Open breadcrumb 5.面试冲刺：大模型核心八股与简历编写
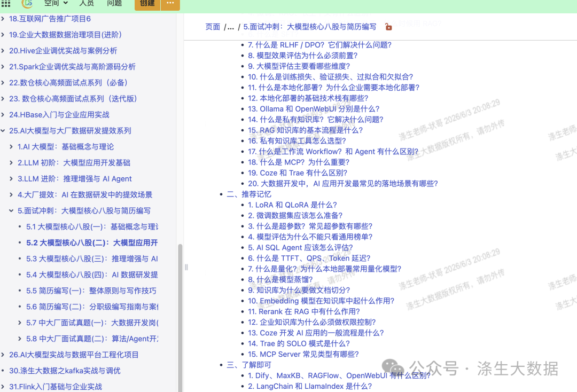The image size is (577, 392). click(310, 27)
